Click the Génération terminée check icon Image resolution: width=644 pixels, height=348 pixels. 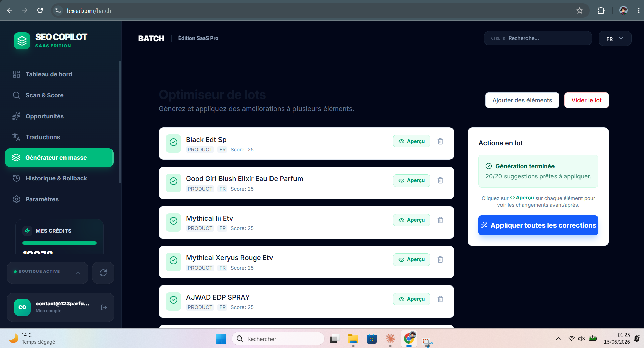(488, 166)
